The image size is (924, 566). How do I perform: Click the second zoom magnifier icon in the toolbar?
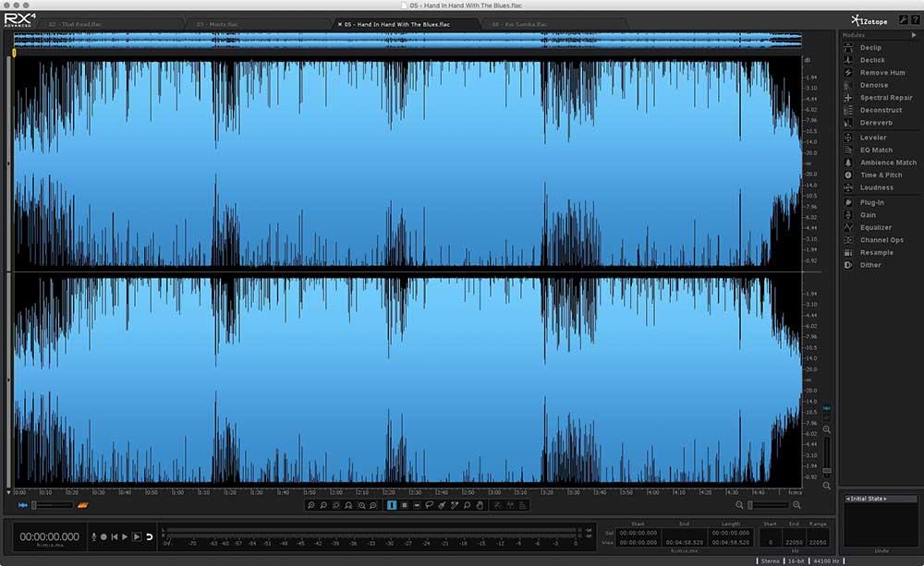(x=323, y=505)
